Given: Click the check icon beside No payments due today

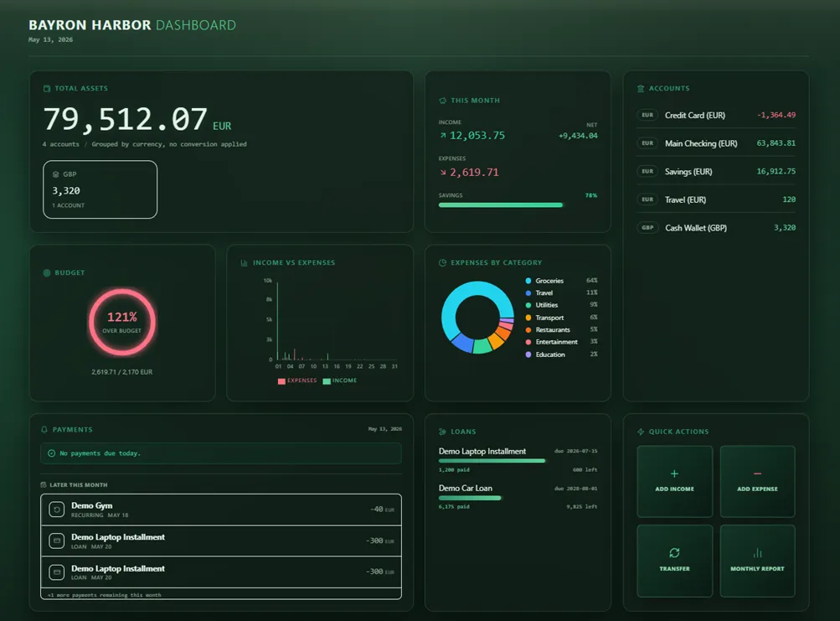Looking at the screenshot, I should click(51, 453).
